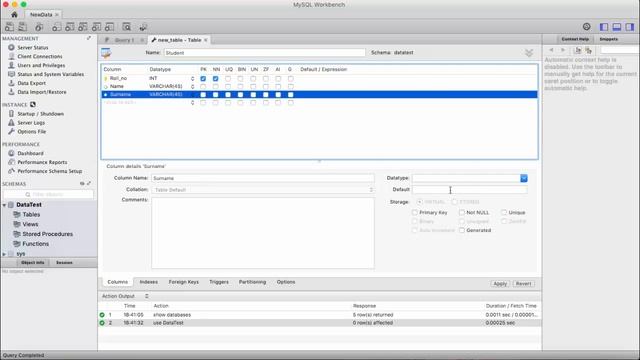Viewport: 640px width, 360px height.
Task: Switch to the Indexes tab
Action: [149, 282]
